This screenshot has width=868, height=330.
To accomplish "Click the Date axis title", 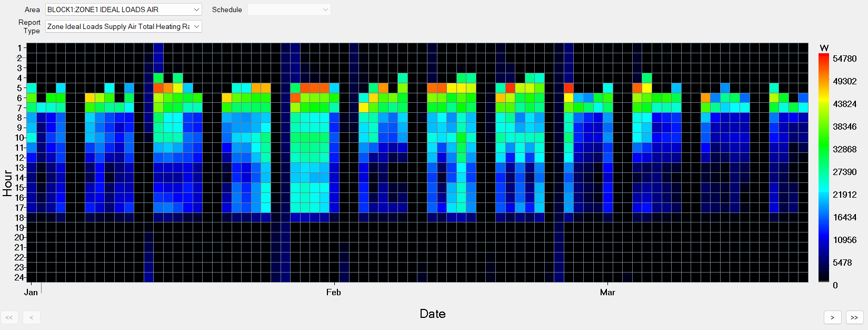I will pos(432,314).
